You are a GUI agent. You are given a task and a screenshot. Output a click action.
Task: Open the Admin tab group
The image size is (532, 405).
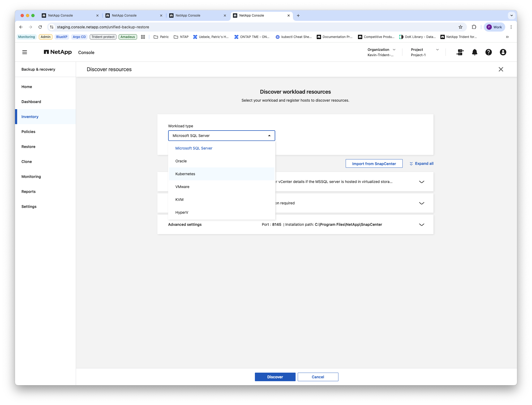click(x=46, y=37)
